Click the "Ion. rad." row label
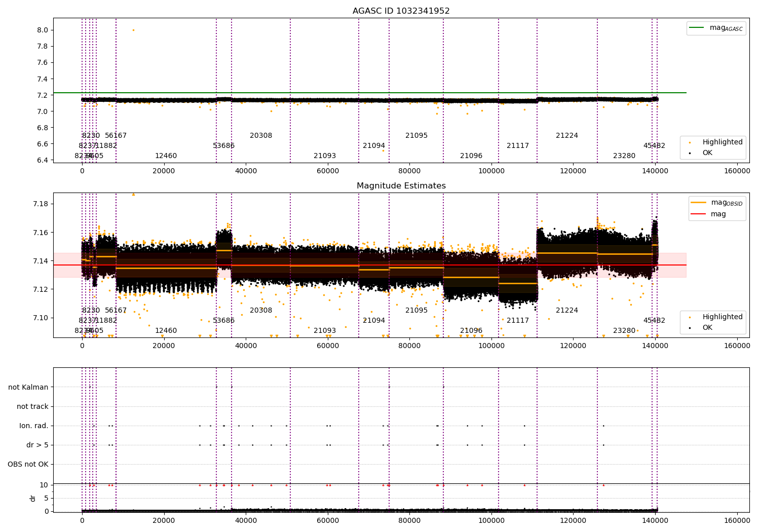The width and height of the screenshot is (760, 532). (34, 426)
